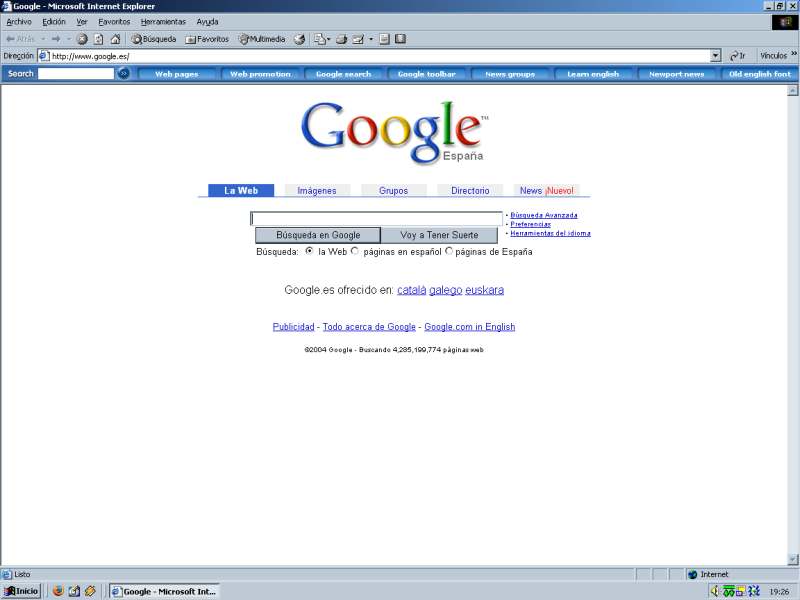Click the Internet zone icon in status bar
Image resolution: width=800 pixels, height=600 pixels.
point(692,574)
